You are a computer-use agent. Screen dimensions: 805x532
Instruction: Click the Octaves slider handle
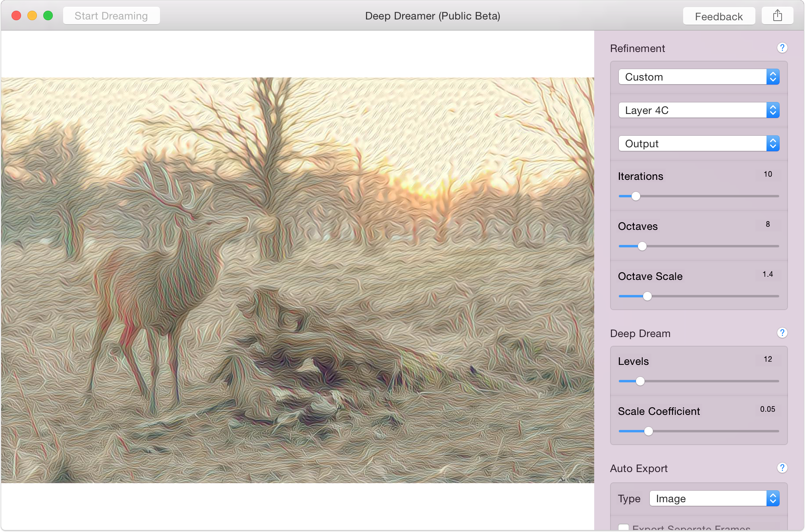642,246
